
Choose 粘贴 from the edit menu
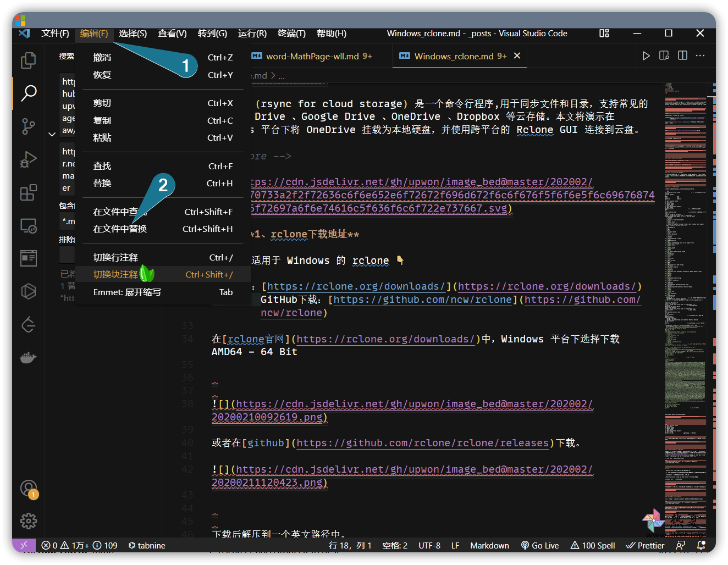point(163,137)
